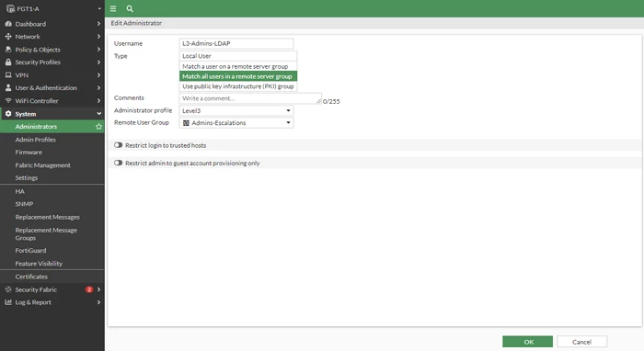Toggle the favorite star on Administrators
Screen dimensions: 644x351
(98, 126)
